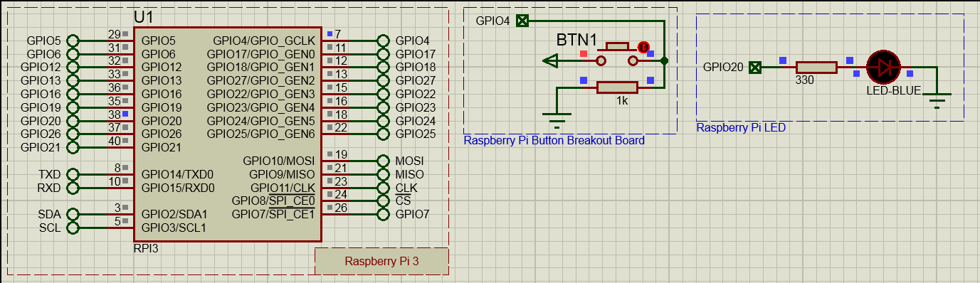This screenshot has height=283, width=980.
Task: Select the MOSI terminal on the right
Action: click(384, 161)
